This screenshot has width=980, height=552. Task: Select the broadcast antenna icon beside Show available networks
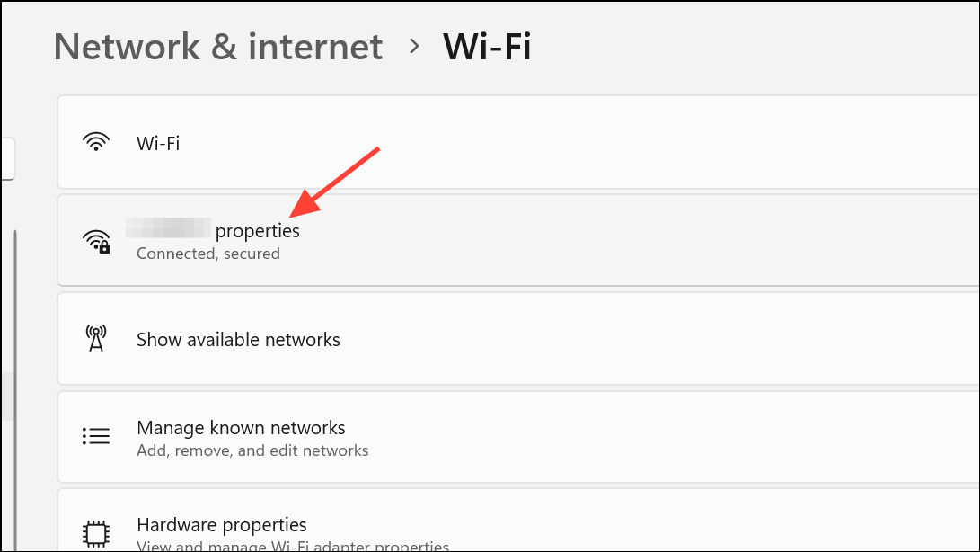(x=96, y=339)
